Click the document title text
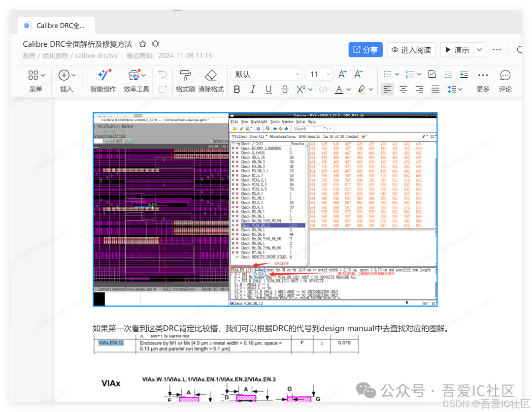This screenshot has width=532, height=412. click(x=77, y=44)
